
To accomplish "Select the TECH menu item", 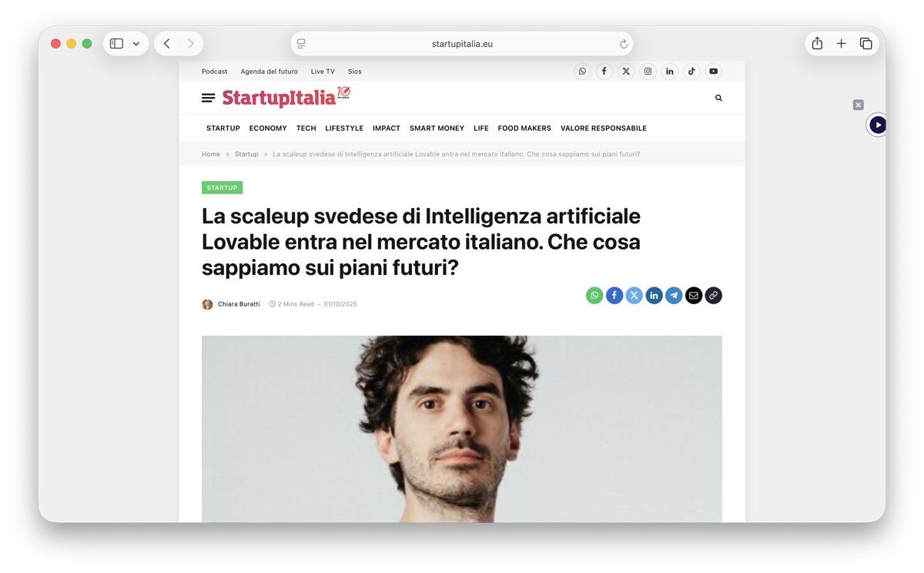I will point(306,129).
